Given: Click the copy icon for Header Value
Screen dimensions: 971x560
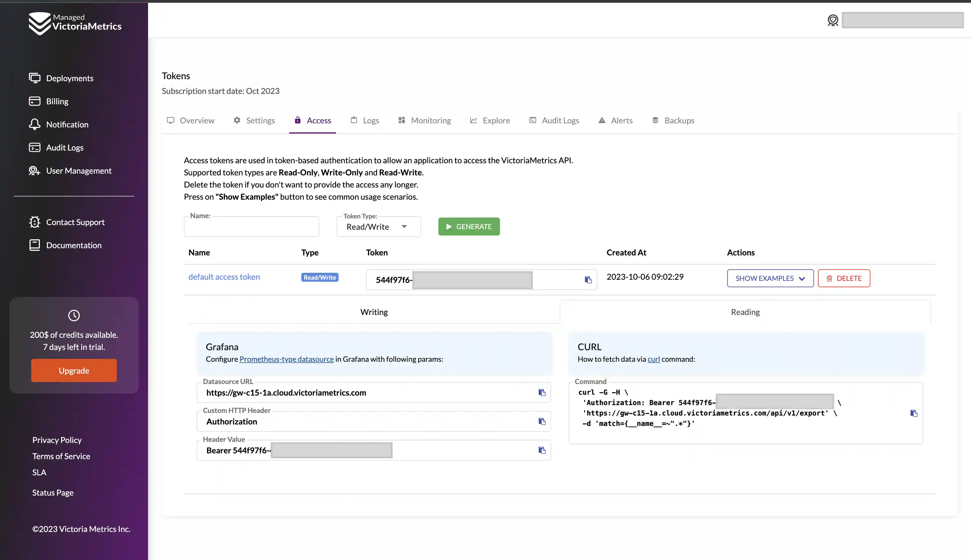Looking at the screenshot, I should point(542,450).
